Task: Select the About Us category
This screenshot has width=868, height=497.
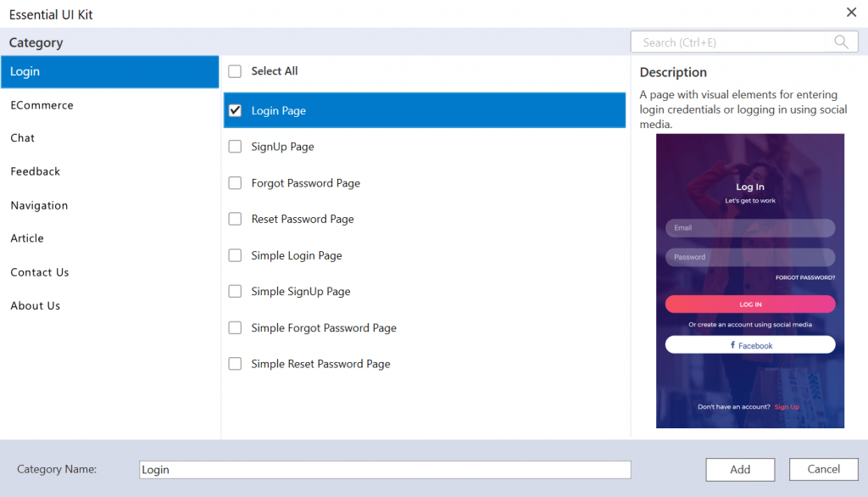Action: coord(35,305)
